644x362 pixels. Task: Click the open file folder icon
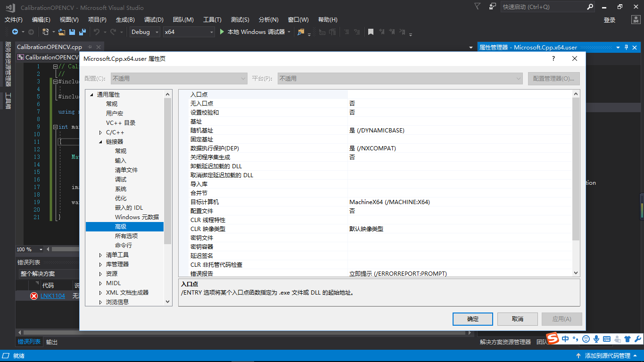(x=62, y=32)
